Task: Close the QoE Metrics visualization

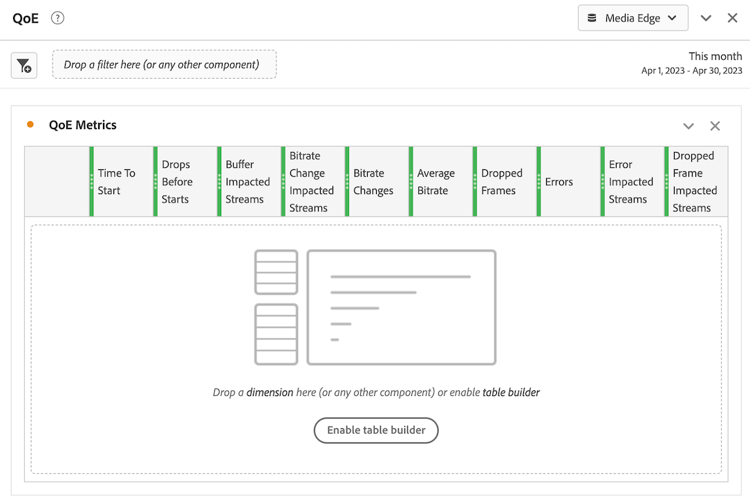Action: 715,126
